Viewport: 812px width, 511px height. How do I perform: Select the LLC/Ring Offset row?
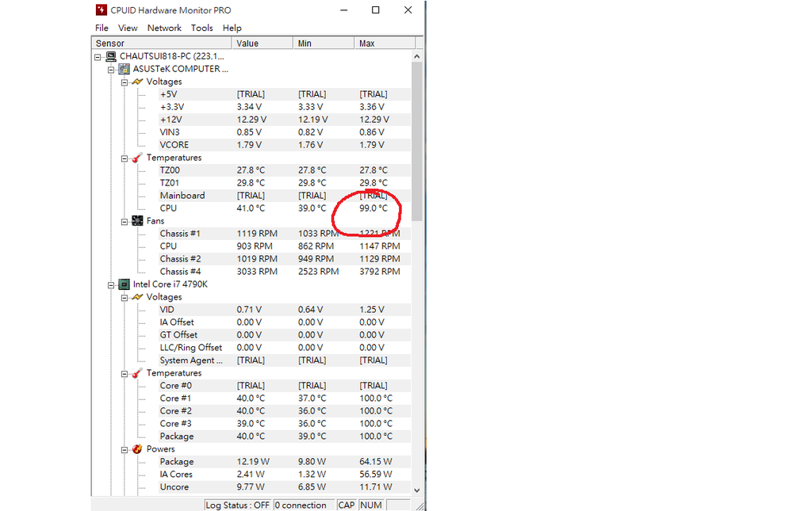285,348
